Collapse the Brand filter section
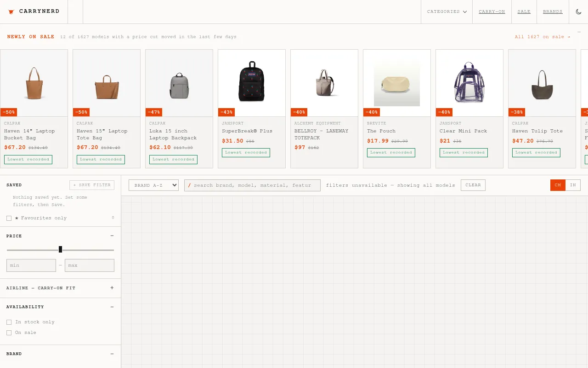Screen dimensions: 588x368 click(x=112, y=354)
